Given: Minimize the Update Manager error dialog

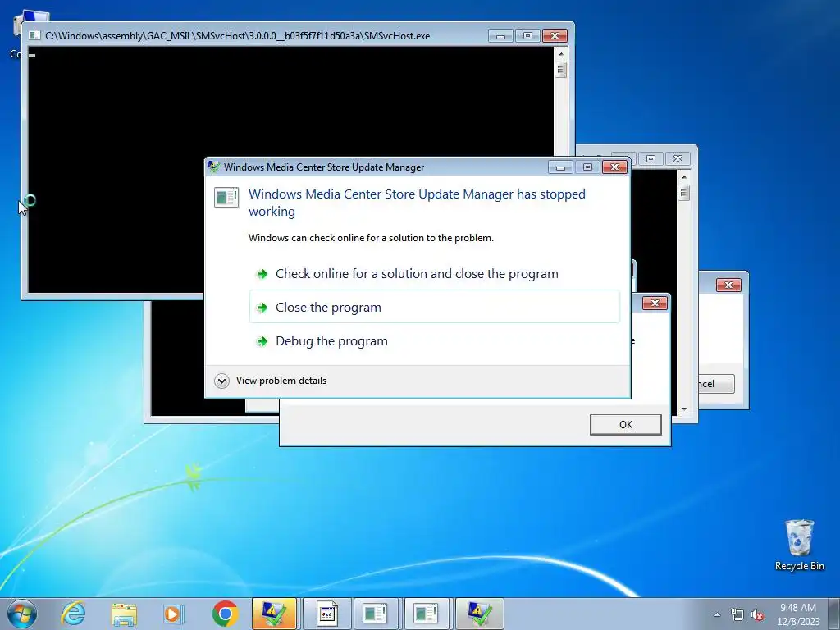Looking at the screenshot, I should pos(560,167).
